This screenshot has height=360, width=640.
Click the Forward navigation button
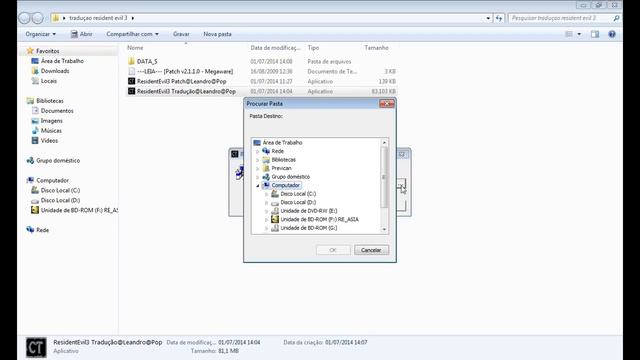pyautogui.click(x=38, y=18)
